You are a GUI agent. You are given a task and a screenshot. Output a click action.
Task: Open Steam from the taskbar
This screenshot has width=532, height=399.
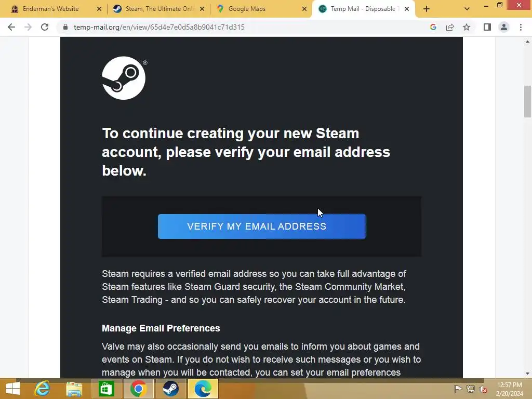pos(170,389)
